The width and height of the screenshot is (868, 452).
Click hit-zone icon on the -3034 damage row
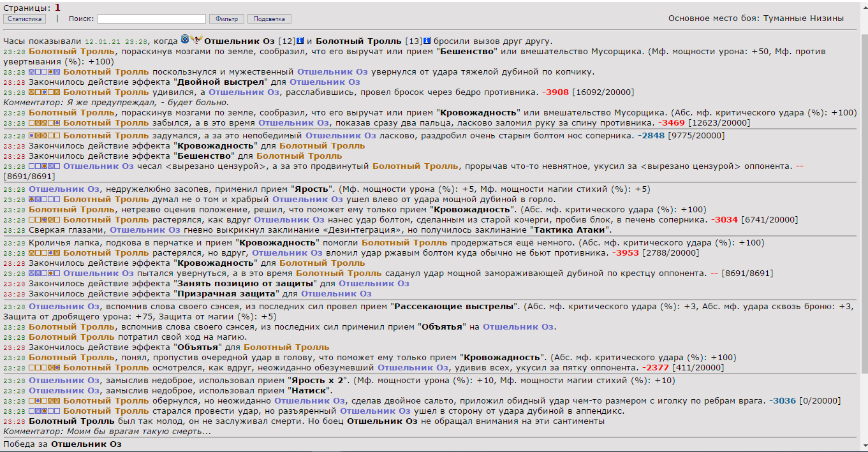click(x=45, y=220)
